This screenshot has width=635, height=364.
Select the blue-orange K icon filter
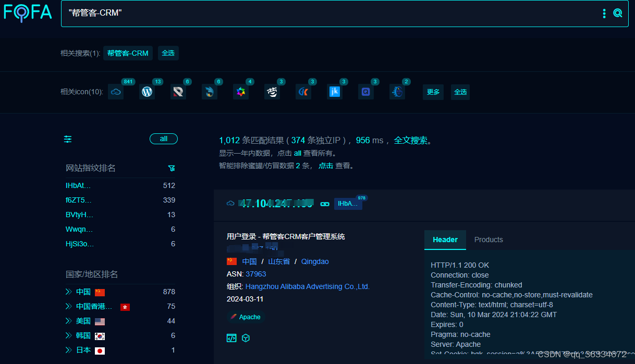(x=303, y=92)
